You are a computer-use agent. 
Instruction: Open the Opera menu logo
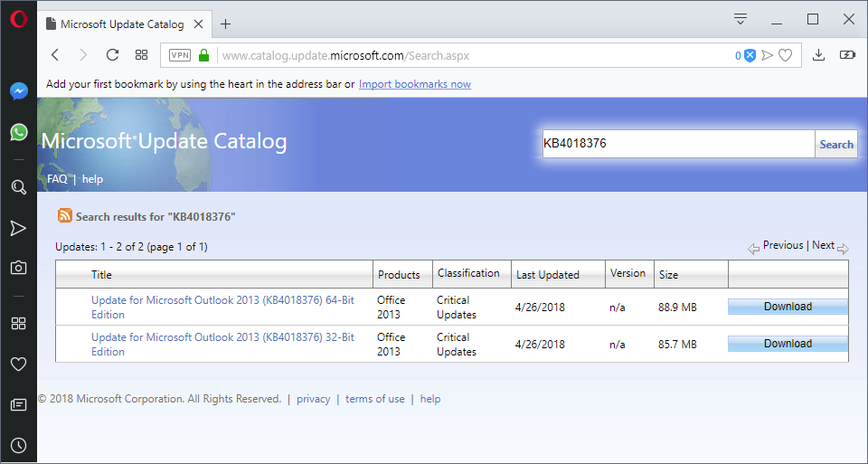[19, 19]
